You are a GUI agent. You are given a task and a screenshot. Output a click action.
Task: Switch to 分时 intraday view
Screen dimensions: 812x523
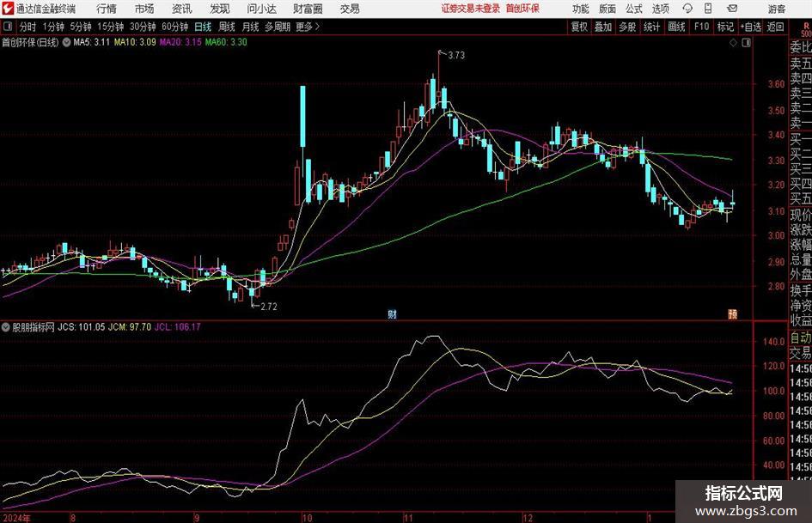pyautogui.click(x=28, y=27)
